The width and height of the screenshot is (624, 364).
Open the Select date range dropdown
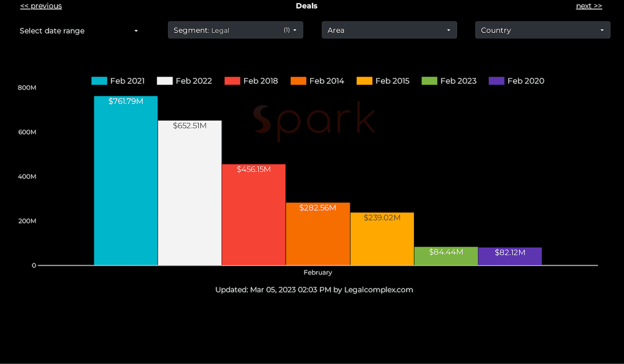pos(79,31)
